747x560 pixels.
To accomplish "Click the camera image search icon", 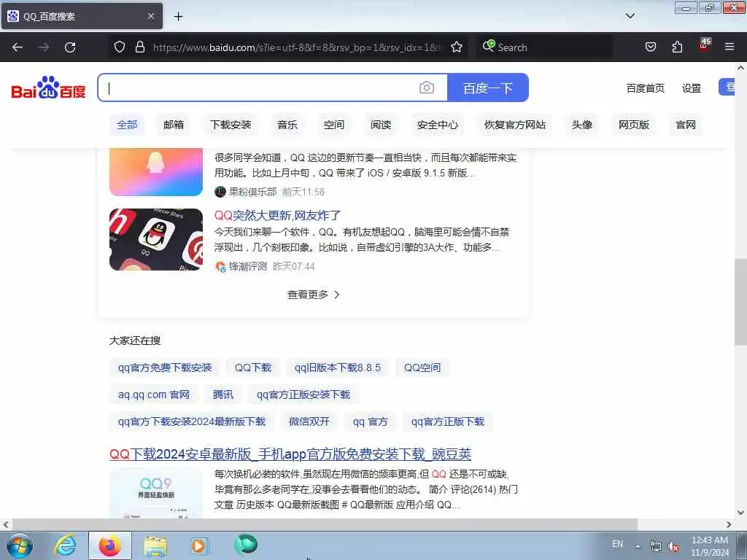I will (x=426, y=87).
